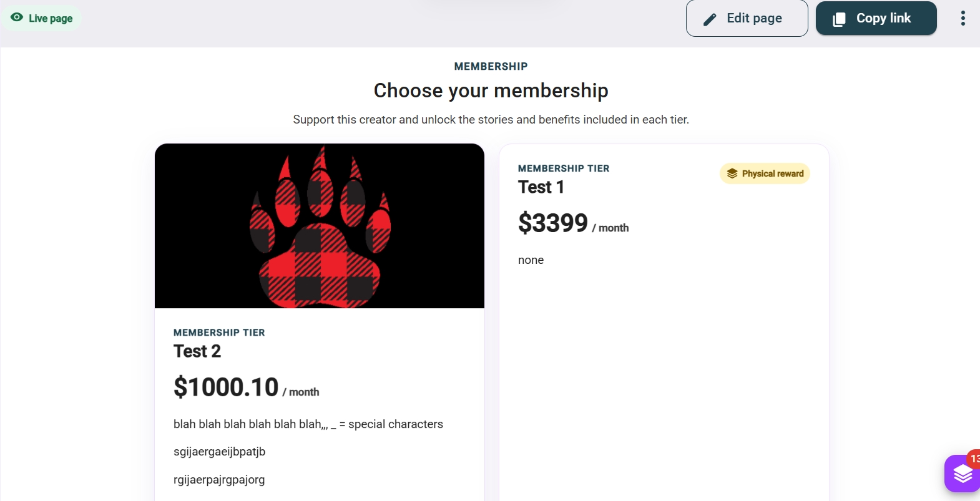Select the Test 1 tier title

point(541,187)
